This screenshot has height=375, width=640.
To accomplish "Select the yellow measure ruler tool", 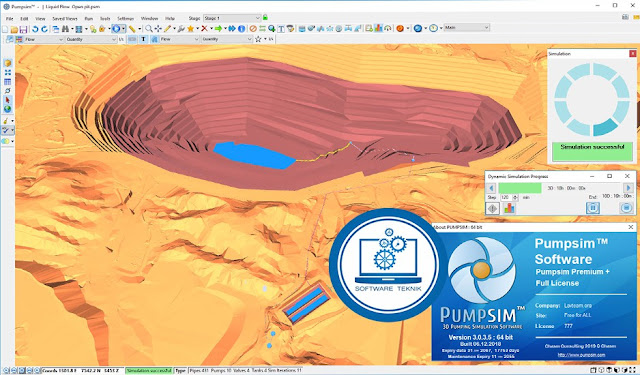I will [132, 29].
